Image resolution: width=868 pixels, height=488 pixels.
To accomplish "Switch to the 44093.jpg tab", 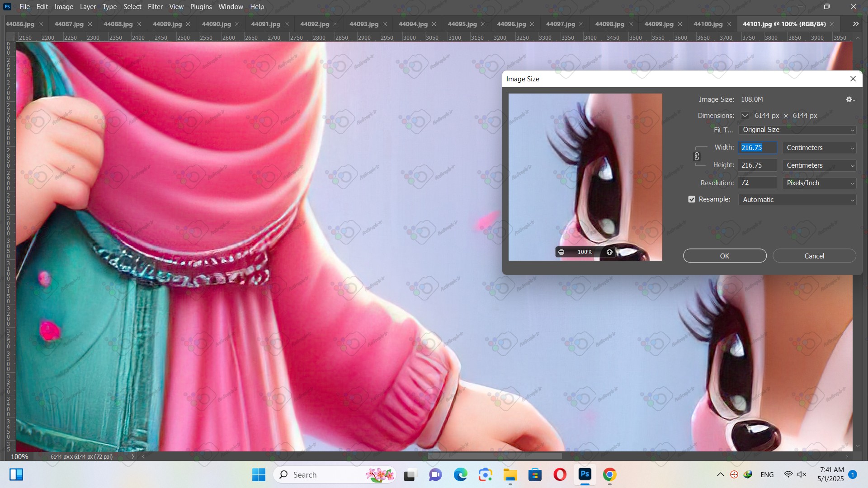I will click(x=363, y=24).
